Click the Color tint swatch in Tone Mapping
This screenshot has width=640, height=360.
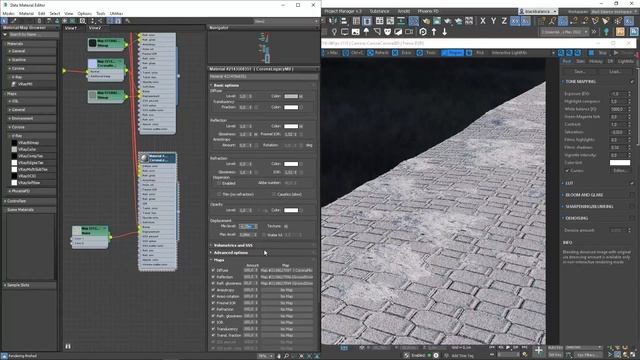click(x=620, y=162)
